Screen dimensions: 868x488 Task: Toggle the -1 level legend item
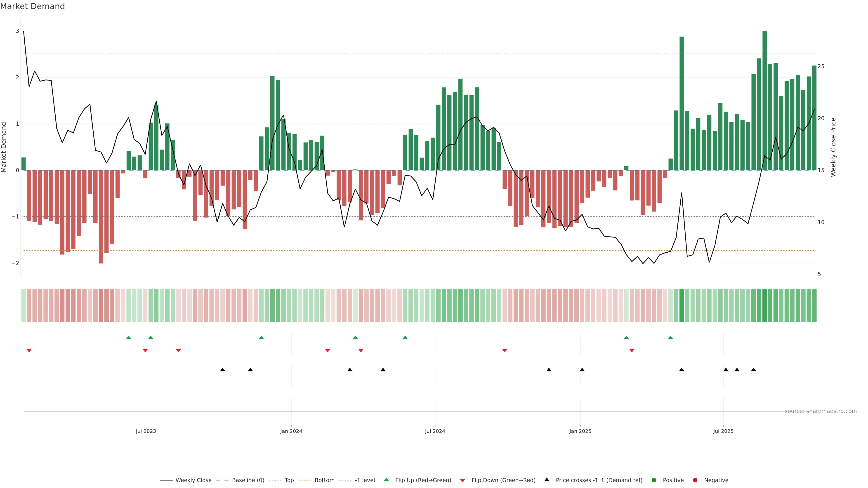coord(365,480)
